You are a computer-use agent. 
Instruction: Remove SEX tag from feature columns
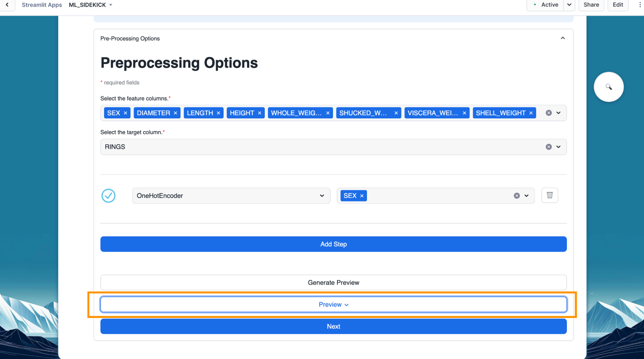click(x=126, y=113)
